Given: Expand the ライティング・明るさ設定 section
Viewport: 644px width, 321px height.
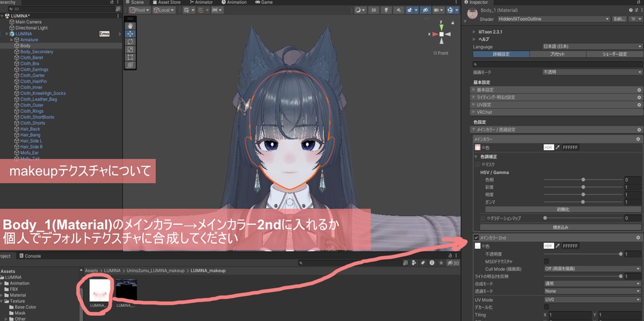Looking at the screenshot, I should pos(557,97).
